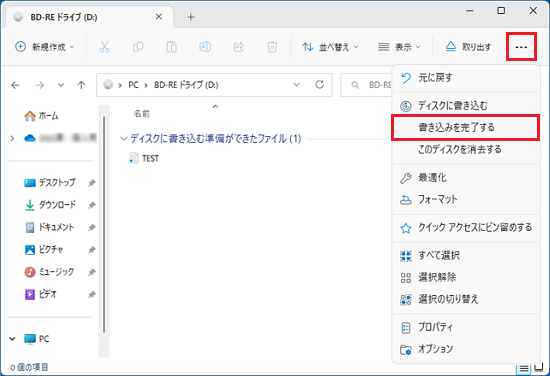Close the BD-RE ドライブ tab
Viewport: 550px width, 376px height.
point(159,16)
